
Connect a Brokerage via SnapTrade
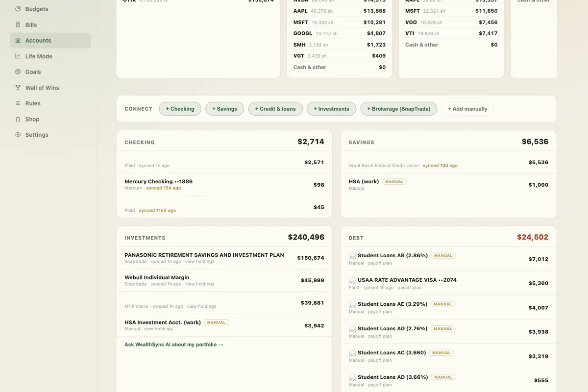pyautogui.click(x=399, y=109)
